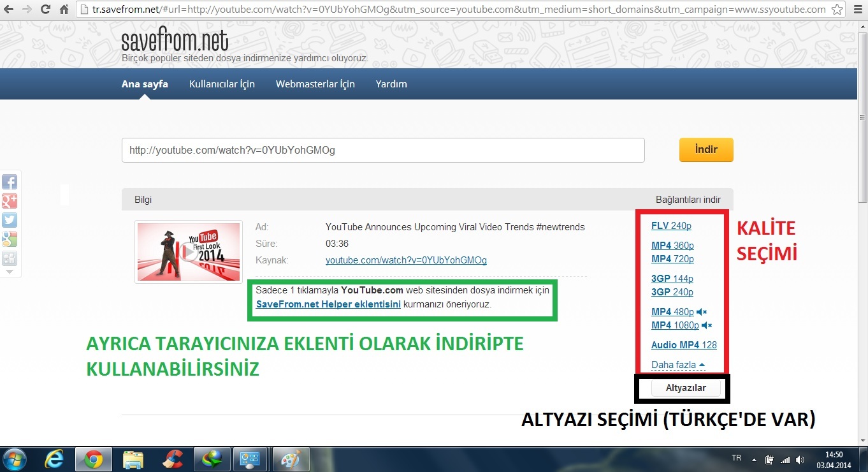Switch to Chrome in the taskbar

(x=94, y=459)
